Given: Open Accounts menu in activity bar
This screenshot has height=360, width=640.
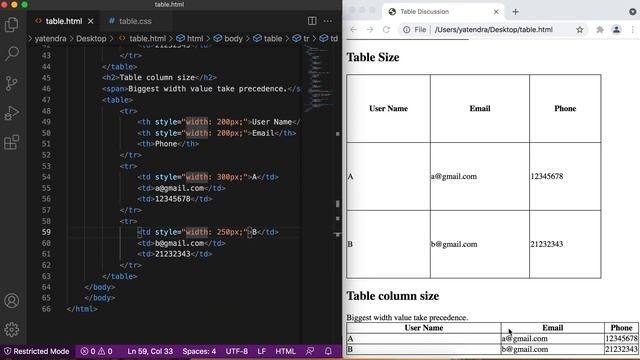Looking at the screenshot, I should pos(11,301).
